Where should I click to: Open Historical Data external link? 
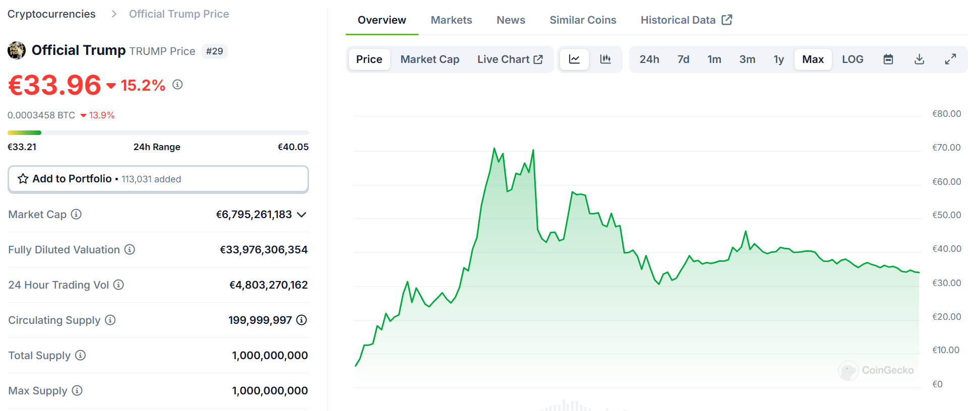point(686,20)
